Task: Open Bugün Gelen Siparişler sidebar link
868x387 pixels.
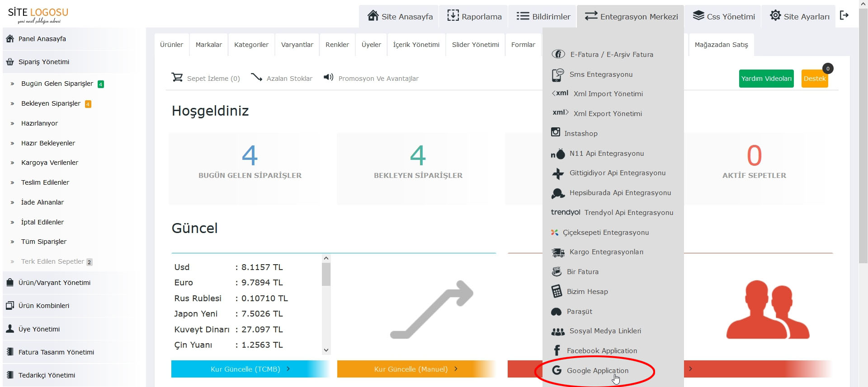Action: (57, 84)
